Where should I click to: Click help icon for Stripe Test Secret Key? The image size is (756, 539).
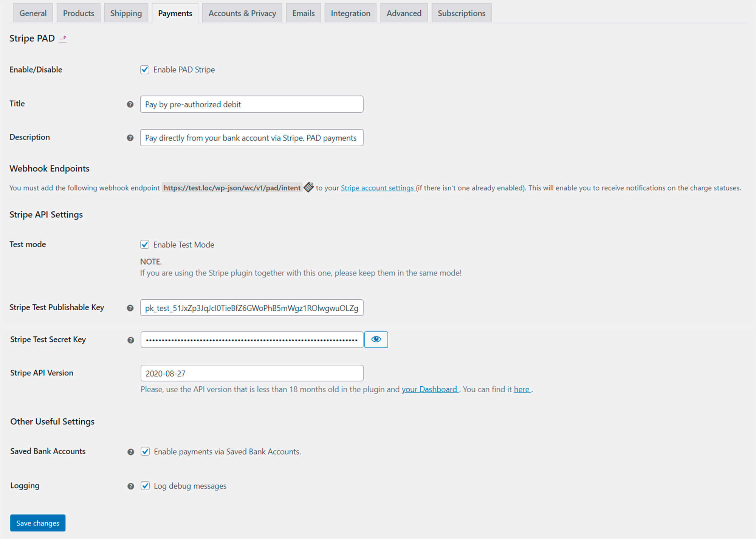[x=131, y=340]
